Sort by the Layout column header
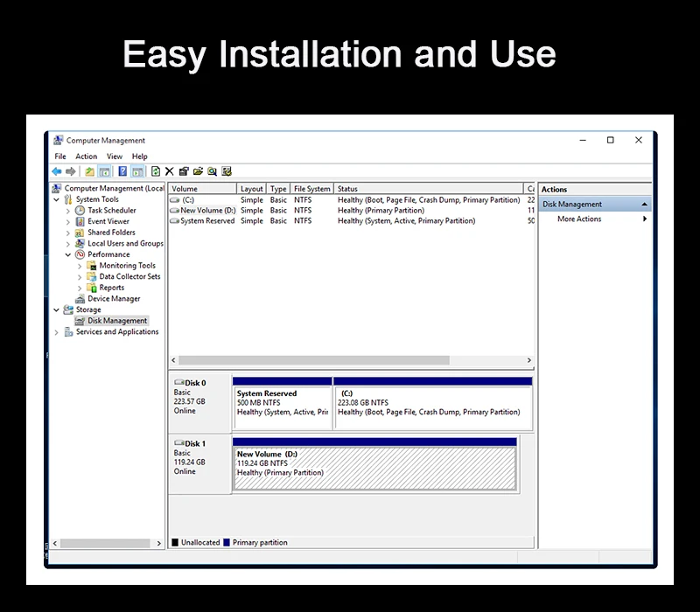The image size is (700, 612). [x=251, y=189]
